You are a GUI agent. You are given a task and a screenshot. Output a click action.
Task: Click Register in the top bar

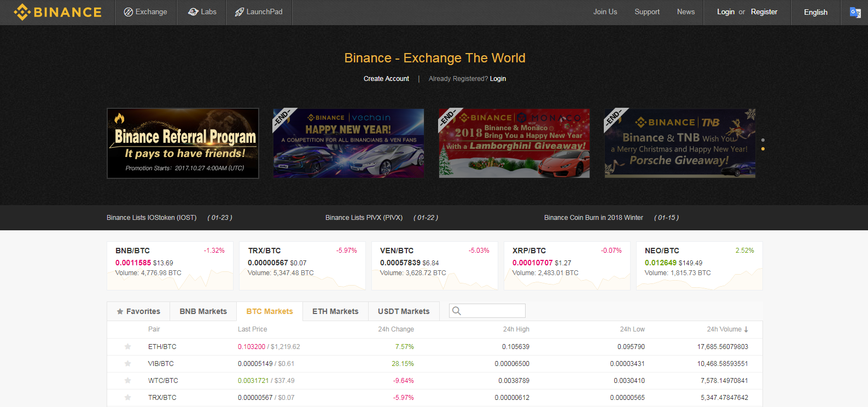point(764,11)
